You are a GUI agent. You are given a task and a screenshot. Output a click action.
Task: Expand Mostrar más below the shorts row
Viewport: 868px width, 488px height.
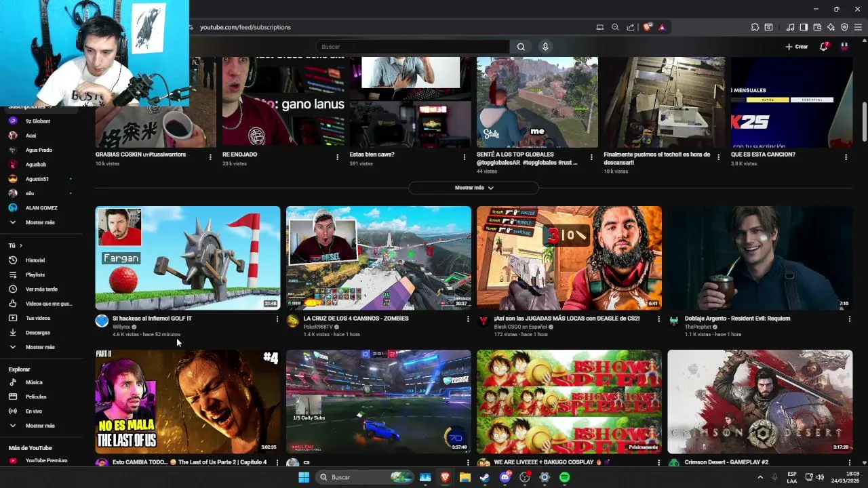473,188
